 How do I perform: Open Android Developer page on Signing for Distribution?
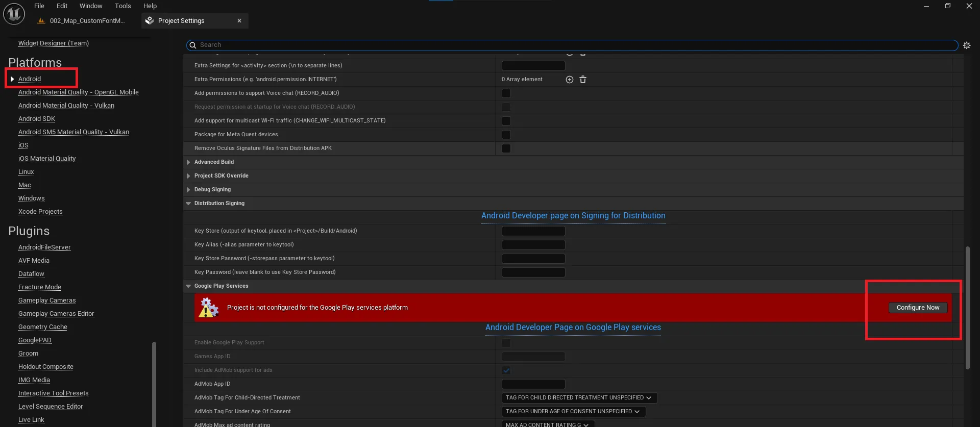(573, 216)
